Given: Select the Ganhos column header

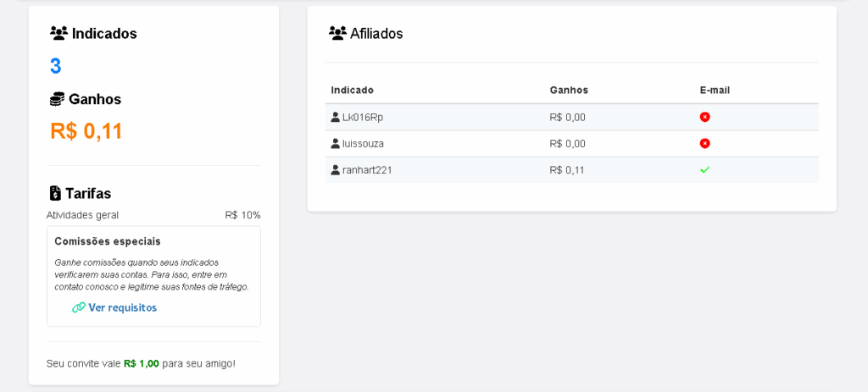Looking at the screenshot, I should [569, 90].
